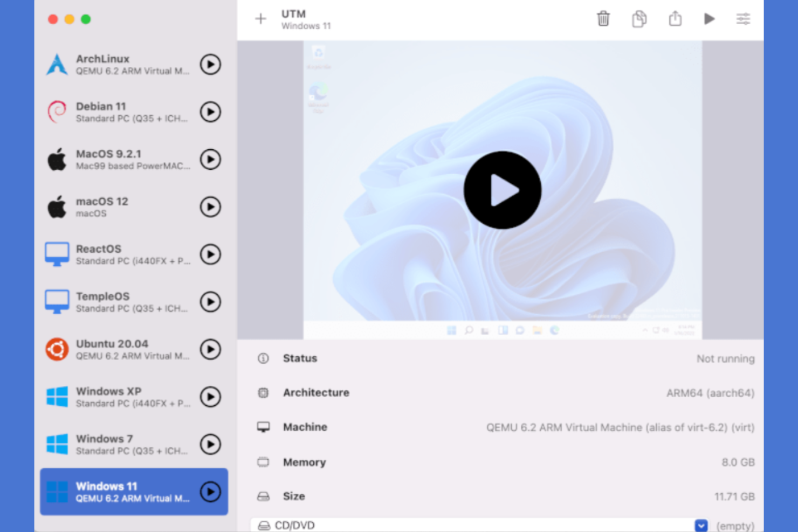
Task: Select Debian 11 in the VM list
Action: pos(134,112)
